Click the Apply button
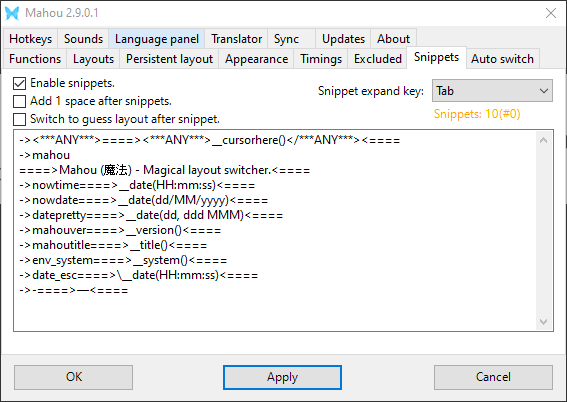This screenshot has width=567, height=402. tap(282, 377)
